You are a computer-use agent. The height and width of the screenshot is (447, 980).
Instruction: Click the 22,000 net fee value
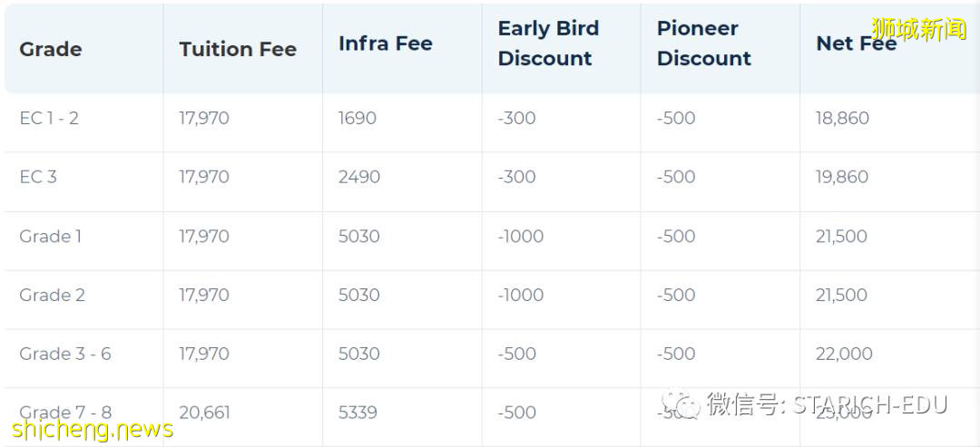pos(844,354)
